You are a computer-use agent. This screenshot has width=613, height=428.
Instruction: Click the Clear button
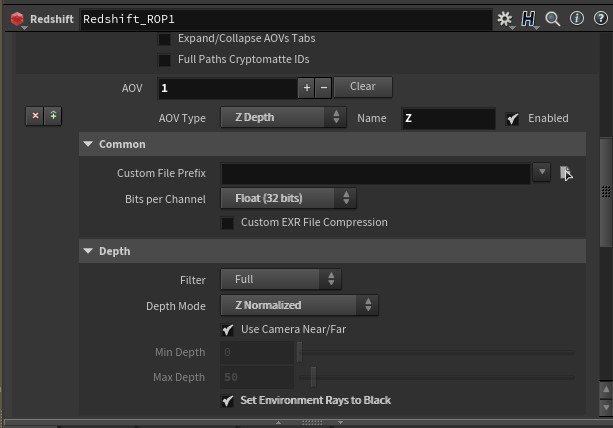[362, 87]
